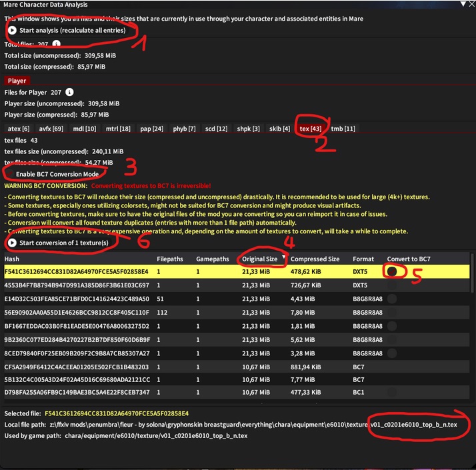Switch to the sklb [4] tab
Viewport: 476px width, 470px height.
[279, 129]
